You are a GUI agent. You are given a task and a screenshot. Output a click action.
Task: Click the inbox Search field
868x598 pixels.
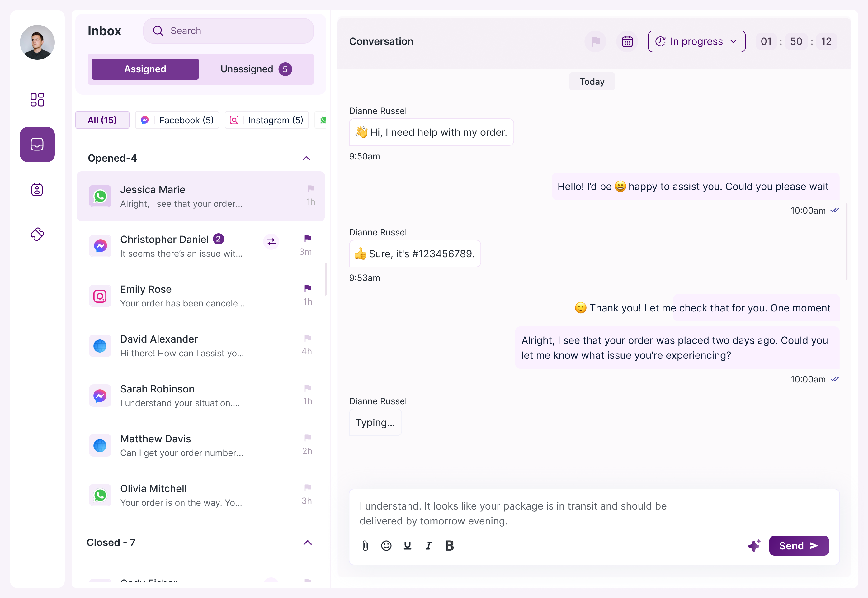(x=229, y=31)
